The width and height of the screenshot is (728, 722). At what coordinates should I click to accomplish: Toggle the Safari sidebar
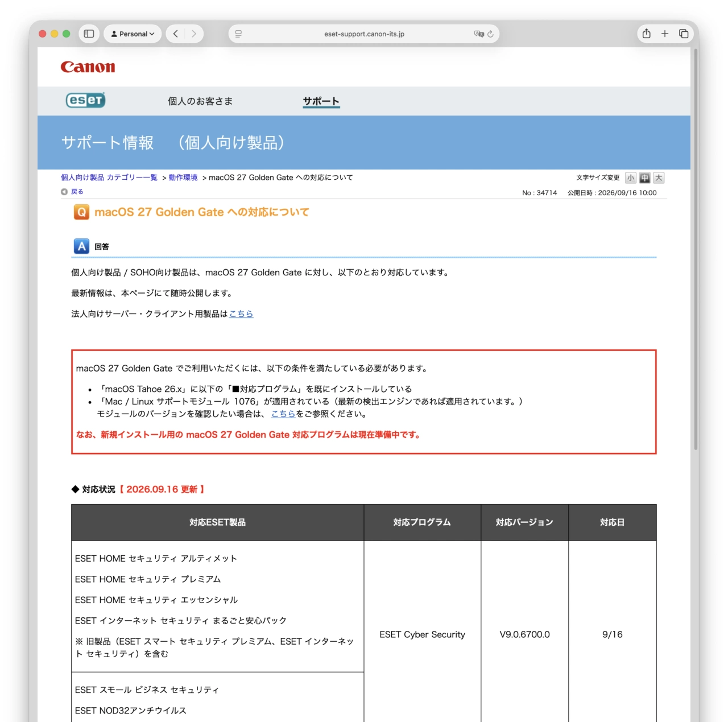pos(89,34)
